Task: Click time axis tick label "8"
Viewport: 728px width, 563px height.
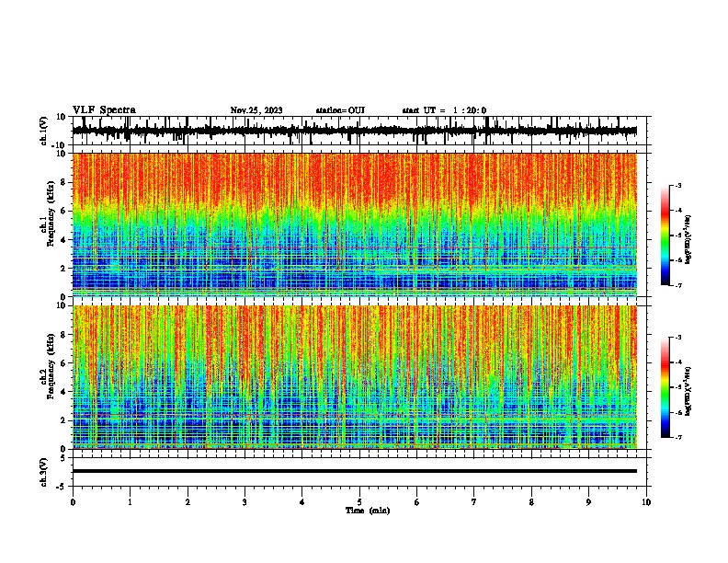Action: pyautogui.click(x=531, y=502)
